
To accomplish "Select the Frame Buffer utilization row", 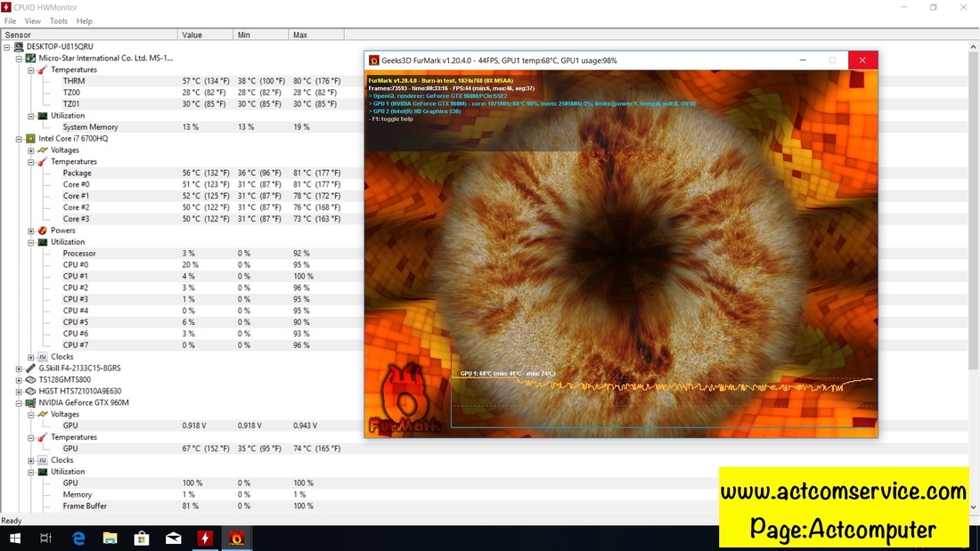I will tap(485, 506).
